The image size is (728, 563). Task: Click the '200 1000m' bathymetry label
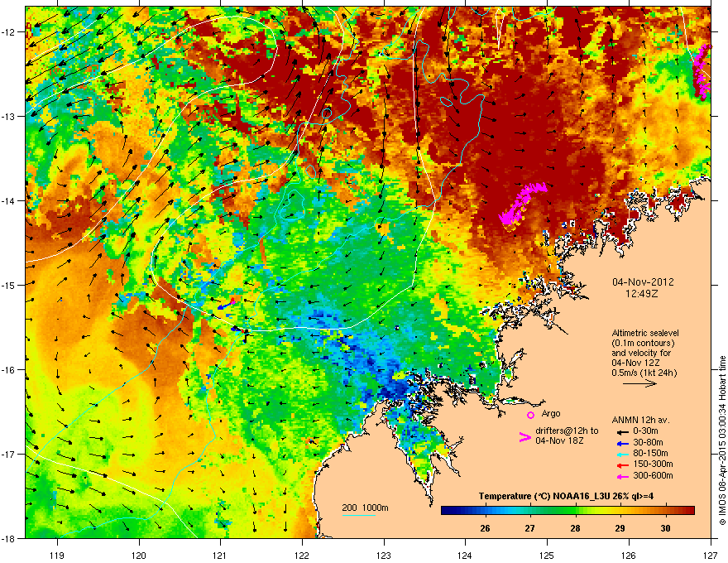(x=366, y=508)
